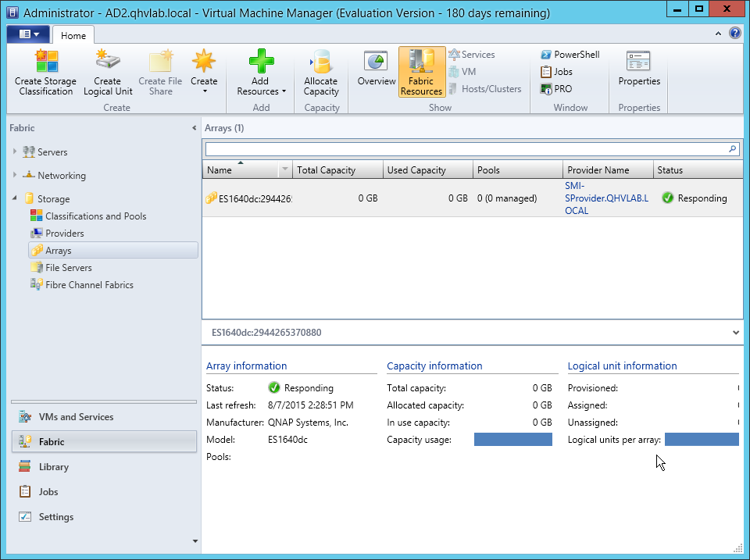750x560 pixels.
Task: Open the PowerShell window
Action: (570, 55)
